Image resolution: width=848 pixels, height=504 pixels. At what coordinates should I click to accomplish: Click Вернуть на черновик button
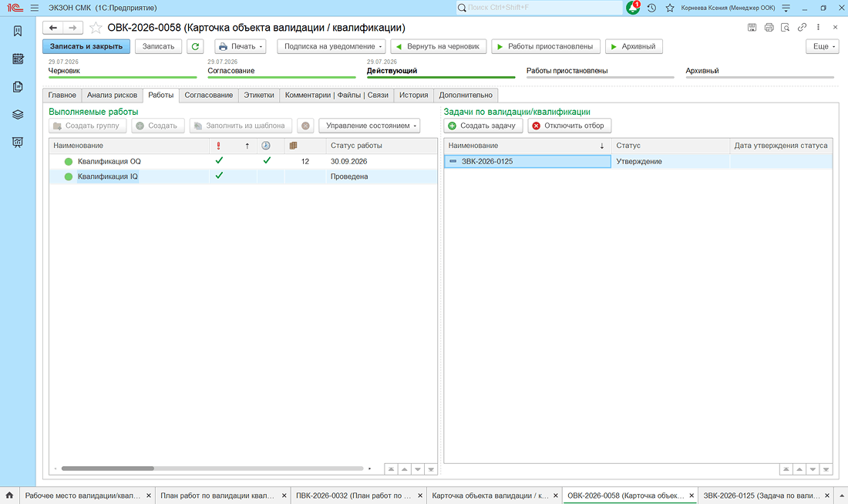[x=439, y=46]
